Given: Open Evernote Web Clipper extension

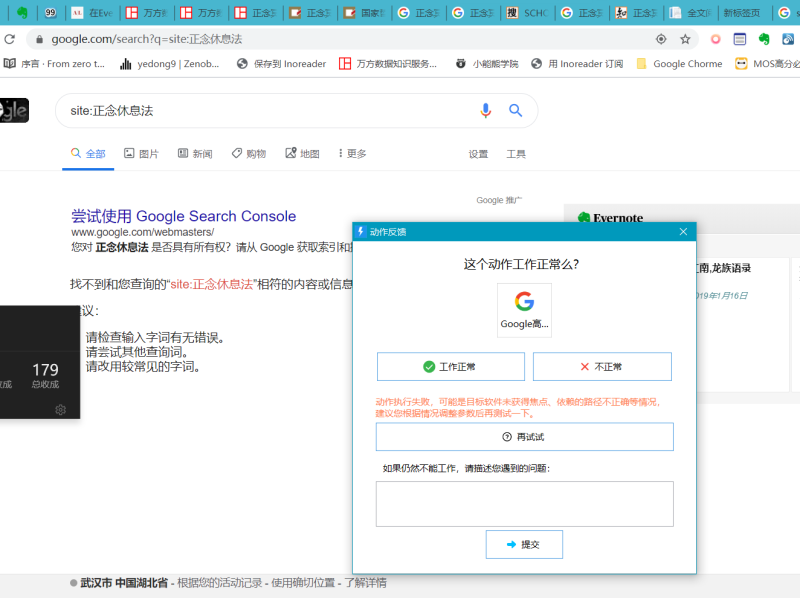Looking at the screenshot, I should tap(764, 39).
